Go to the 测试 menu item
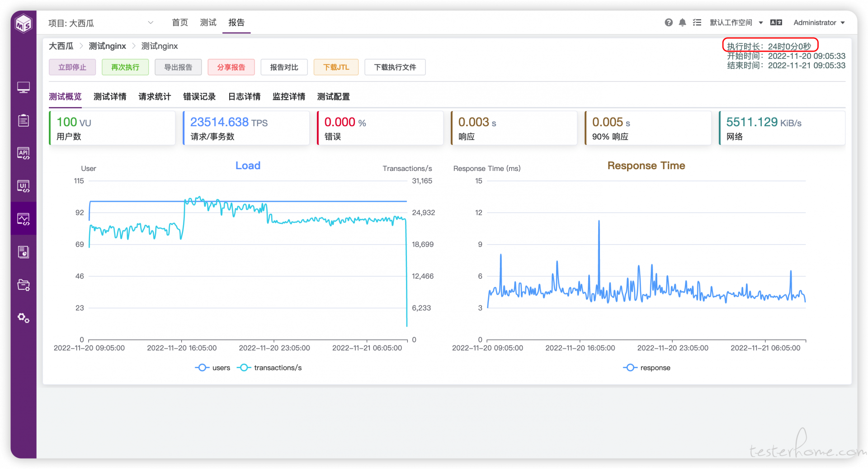This screenshot has width=868, height=469. pos(208,23)
